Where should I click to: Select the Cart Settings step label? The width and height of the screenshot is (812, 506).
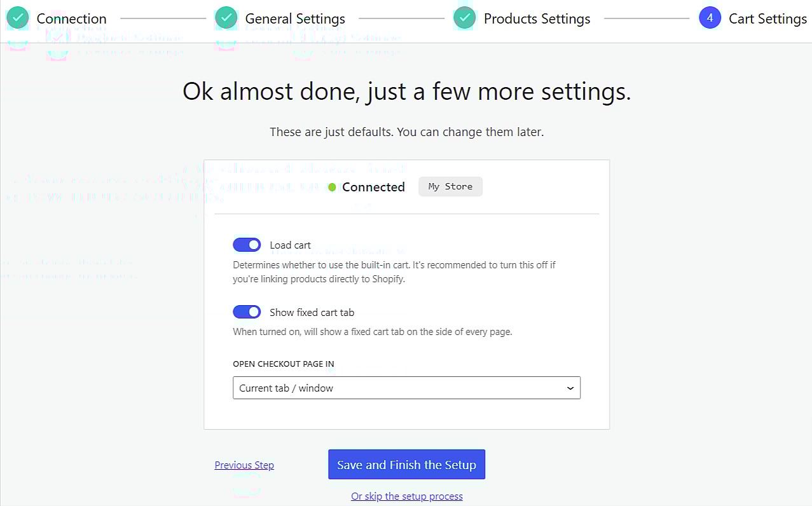click(x=767, y=19)
